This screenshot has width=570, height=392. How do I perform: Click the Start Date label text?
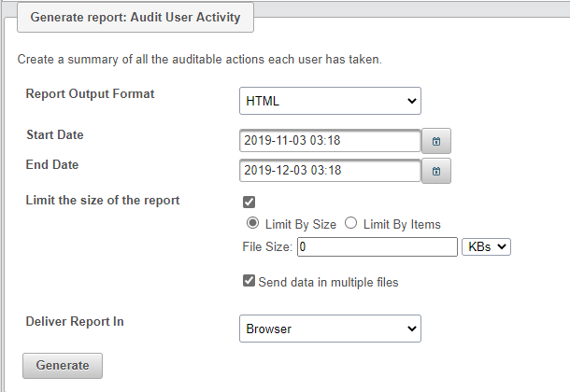pos(54,135)
